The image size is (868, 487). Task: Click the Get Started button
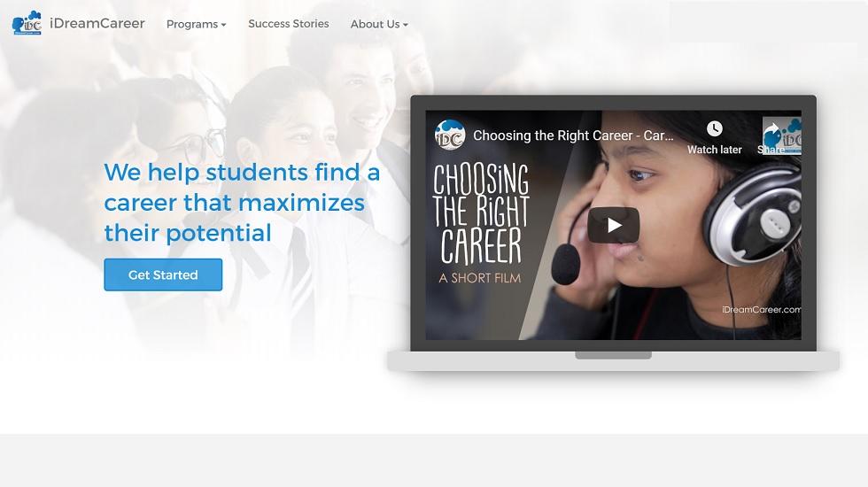coord(163,274)
